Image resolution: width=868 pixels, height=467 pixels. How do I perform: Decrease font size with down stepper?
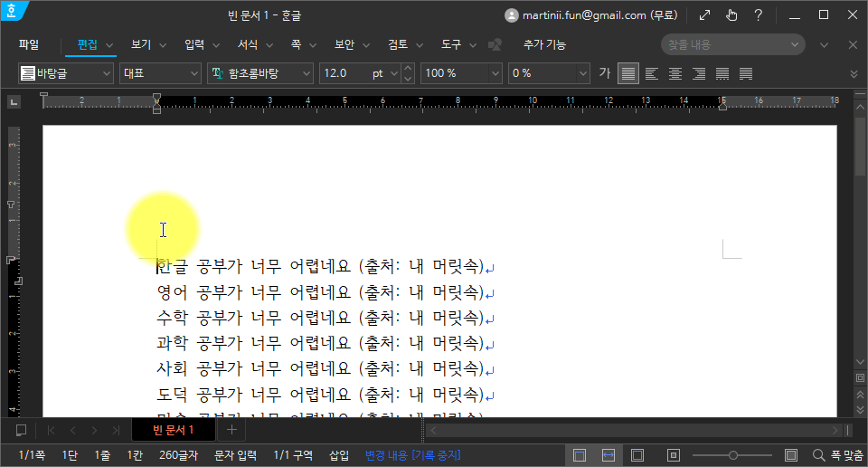click(x=408, y=79)
